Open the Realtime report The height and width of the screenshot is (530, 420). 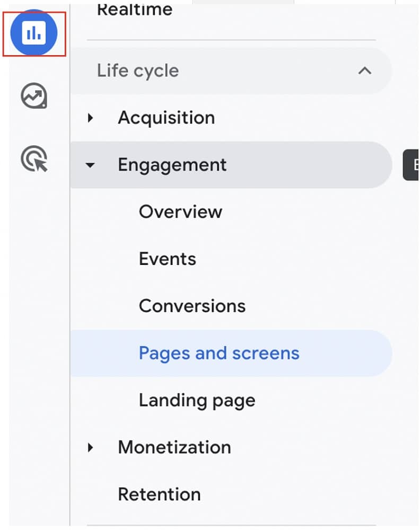tap(134, 10)
